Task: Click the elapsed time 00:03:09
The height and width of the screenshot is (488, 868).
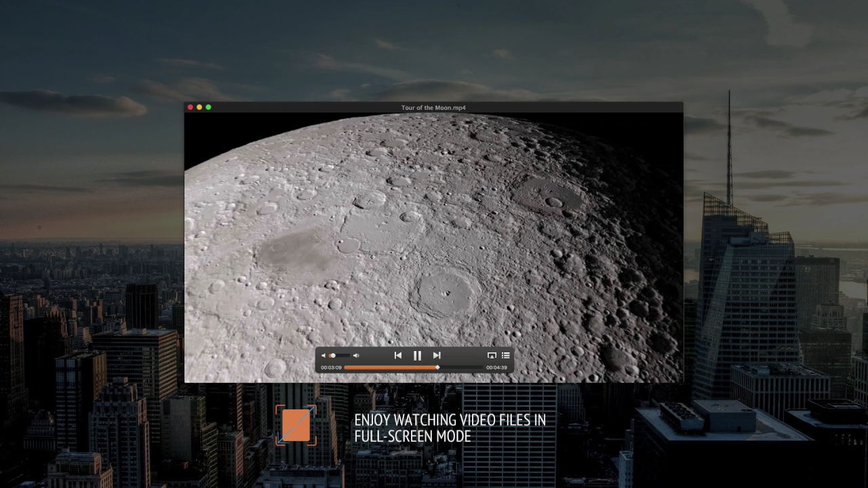Action: [331, 367]
